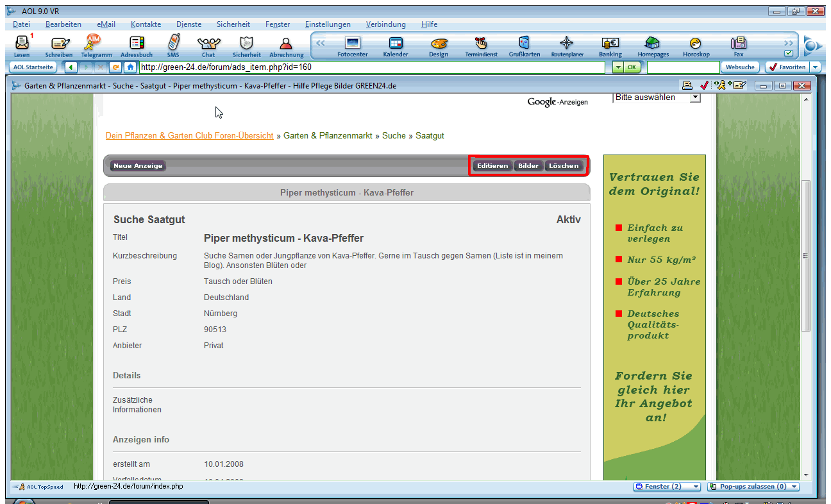Screen dimensions: 831x504
Task: Open the Einstellungen menu
Action: 328,24
